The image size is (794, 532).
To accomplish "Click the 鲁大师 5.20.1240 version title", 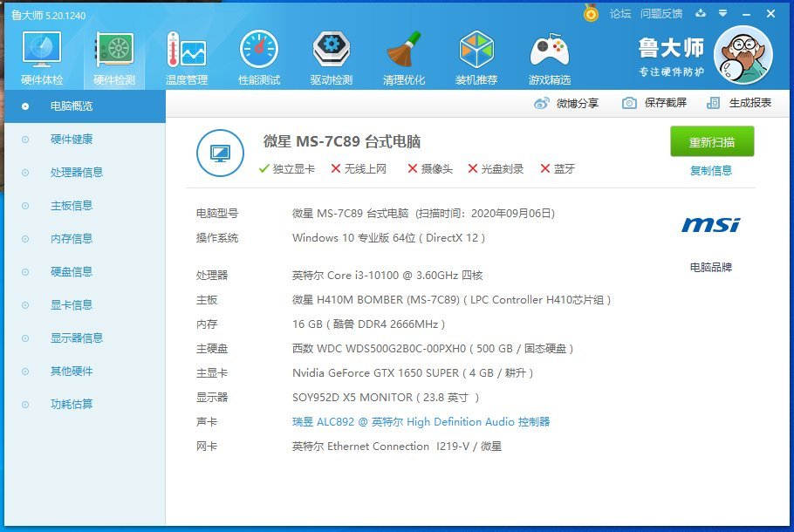I will pyautogui.click(x=48, y=15).
